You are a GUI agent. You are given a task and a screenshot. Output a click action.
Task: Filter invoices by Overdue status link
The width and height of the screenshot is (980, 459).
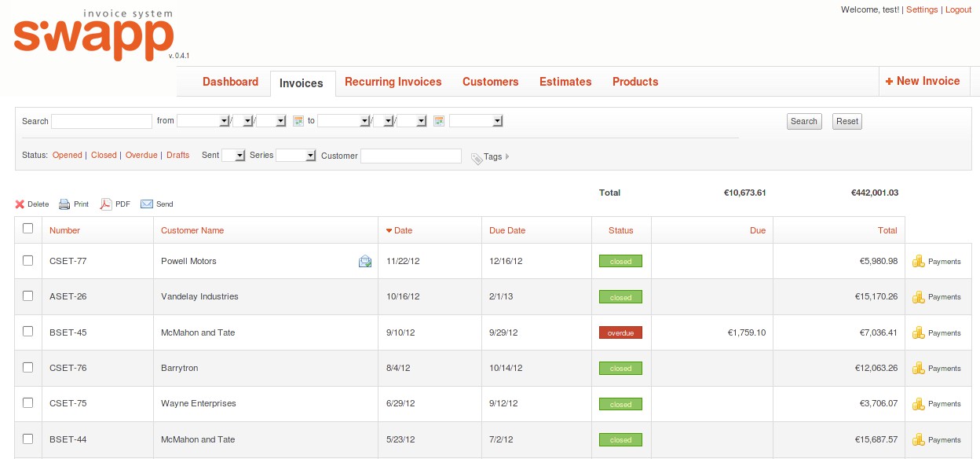coord(141,156)
